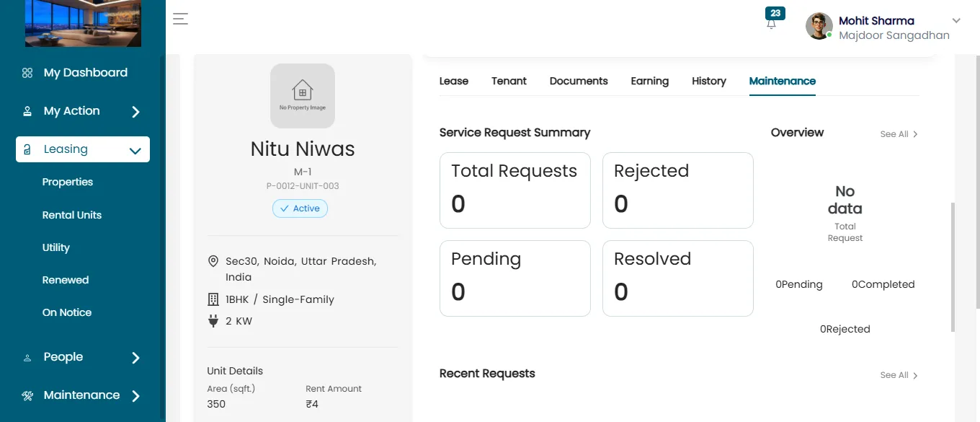
Task: Click the unit code P-0012-UNIT-003
Action: [303, 186]
